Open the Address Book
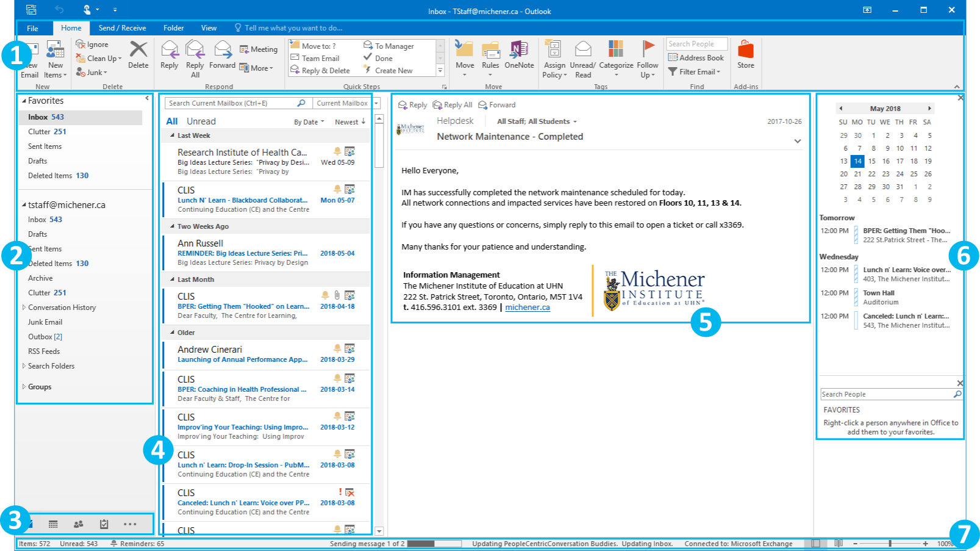The image size is (980, 551). pyautogui.click(x=696, y=58)
